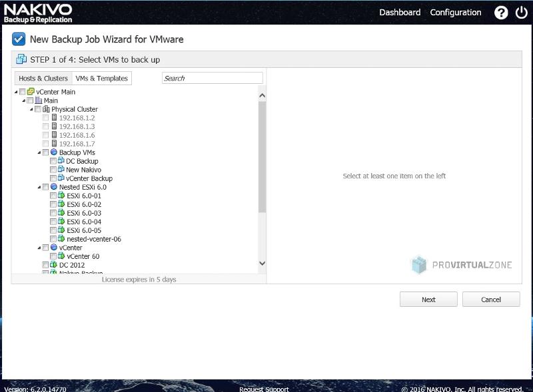This screenshot has height=392, width=533.
Task: Click the ESXi 6.0-05 VM icon
Action: [61, 230]
